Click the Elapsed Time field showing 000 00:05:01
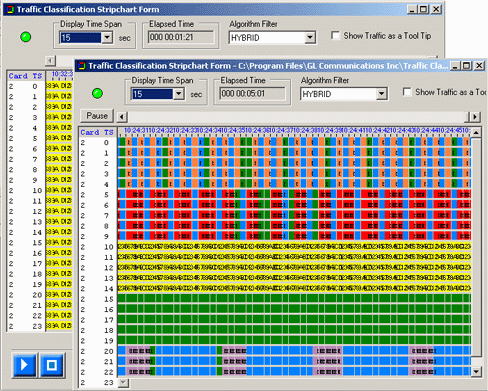Viewport: 488px width, 391px height. 252,94
